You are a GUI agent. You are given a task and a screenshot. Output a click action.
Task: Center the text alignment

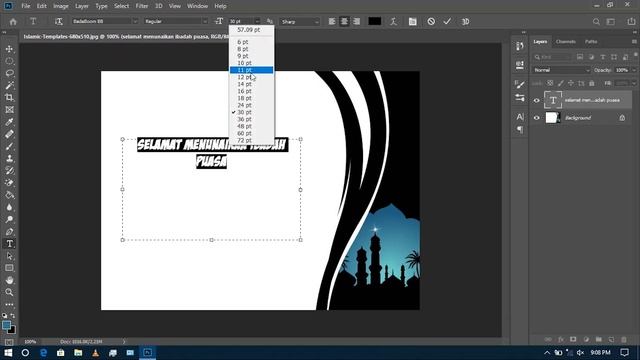pos(344,22)
